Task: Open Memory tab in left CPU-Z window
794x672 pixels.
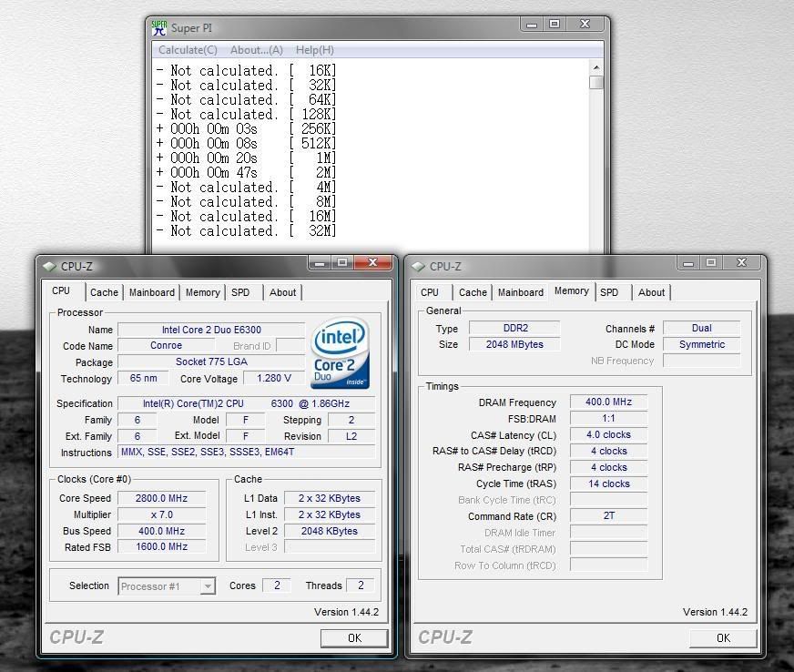Action: (x=202, y=292)
